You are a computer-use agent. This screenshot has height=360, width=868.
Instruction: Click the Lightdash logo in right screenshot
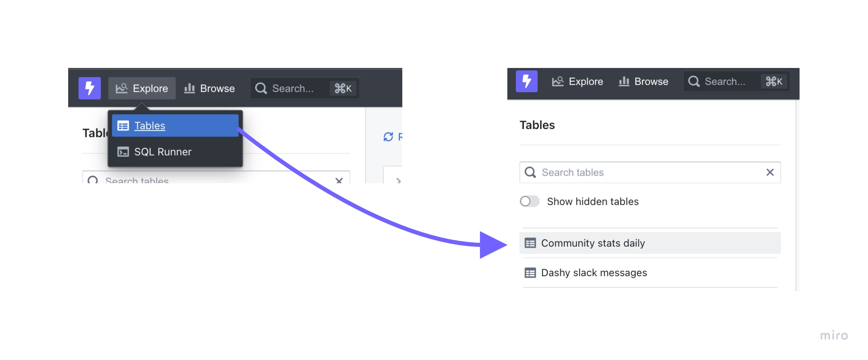[526, 81]
